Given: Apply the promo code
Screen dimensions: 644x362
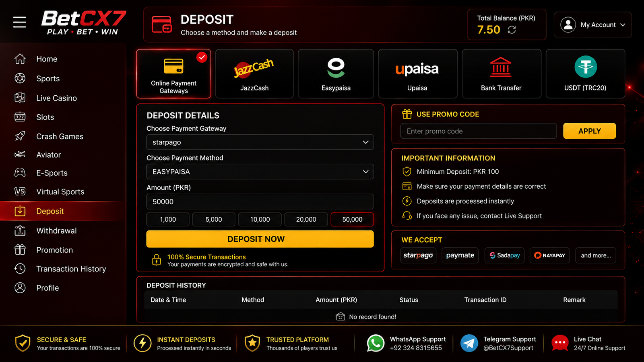Looking at the screenshot, I should (x=589, y=131).
